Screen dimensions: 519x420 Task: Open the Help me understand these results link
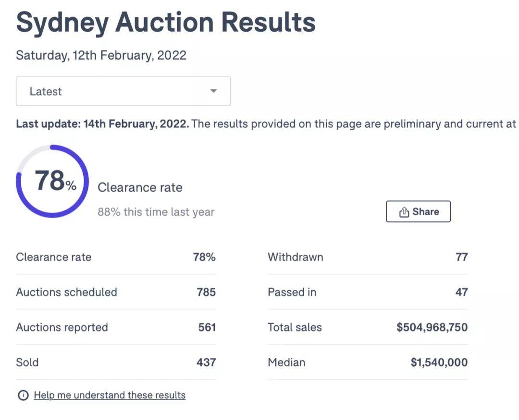tap(110, 395)
